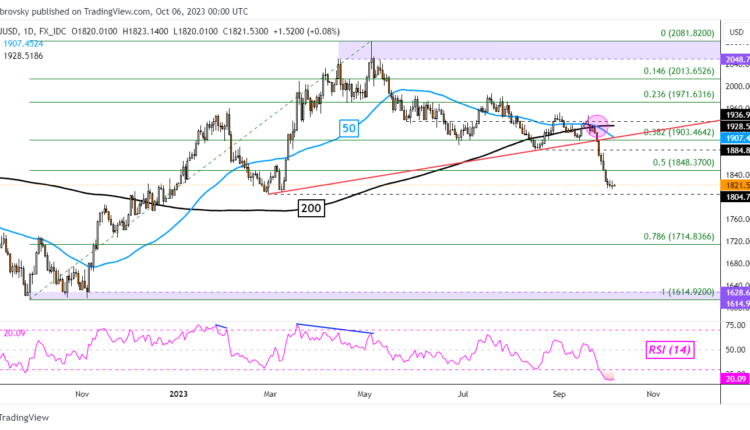Click the 20.09 RSI value tag on axis

point(734,379)
